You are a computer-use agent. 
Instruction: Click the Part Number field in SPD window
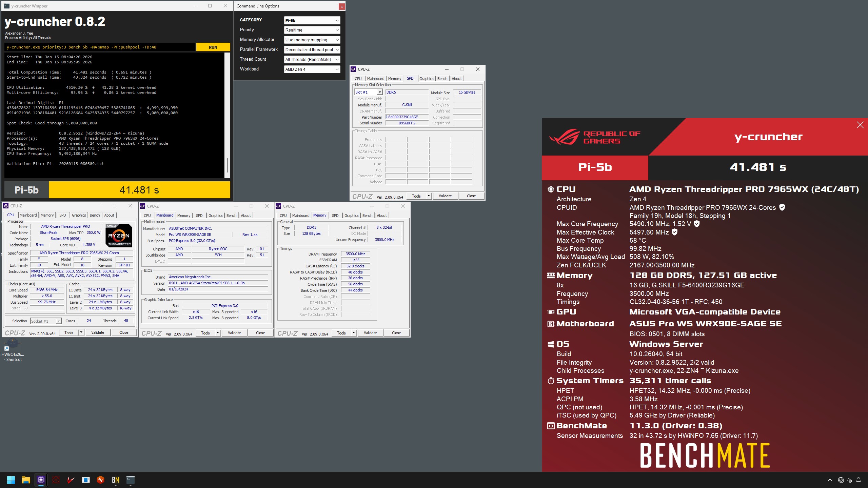tap(407, 117)
